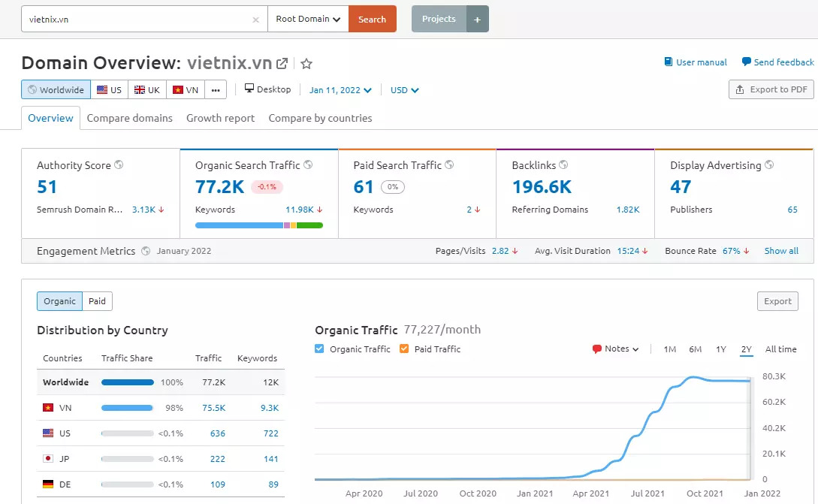
Task: Star the domain as favorite
Action: coord(306,64)
